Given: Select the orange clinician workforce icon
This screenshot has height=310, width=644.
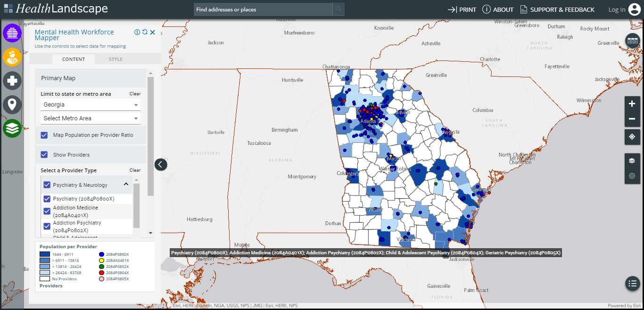Looking at the screenshot, I should (x=12, y=57).
